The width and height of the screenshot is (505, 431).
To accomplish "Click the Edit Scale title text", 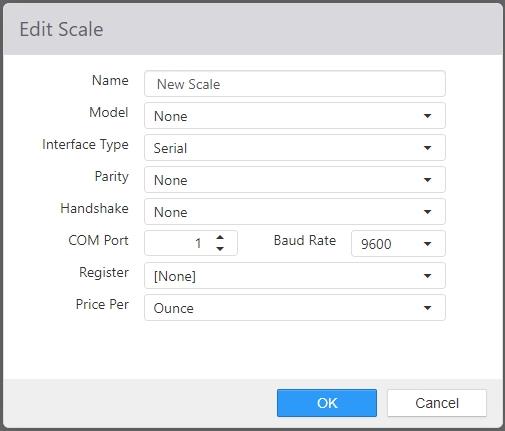I will pyautogui.click(x=61, y=29).
